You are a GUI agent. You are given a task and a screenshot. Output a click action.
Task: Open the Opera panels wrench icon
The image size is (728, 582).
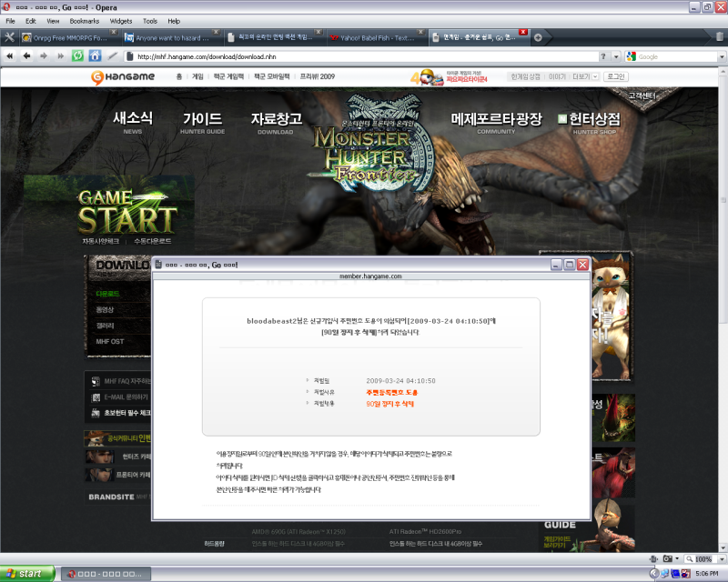click(9, 37)
